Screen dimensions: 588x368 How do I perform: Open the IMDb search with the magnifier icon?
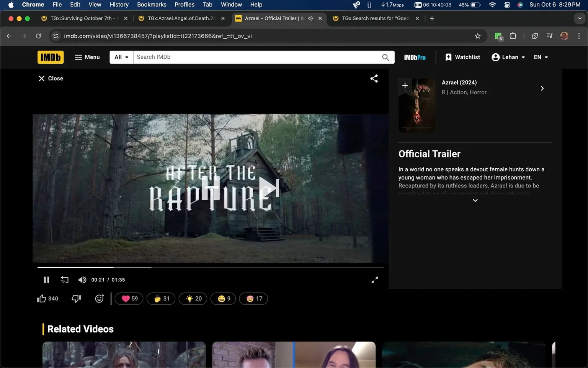[x=385, y=57]
